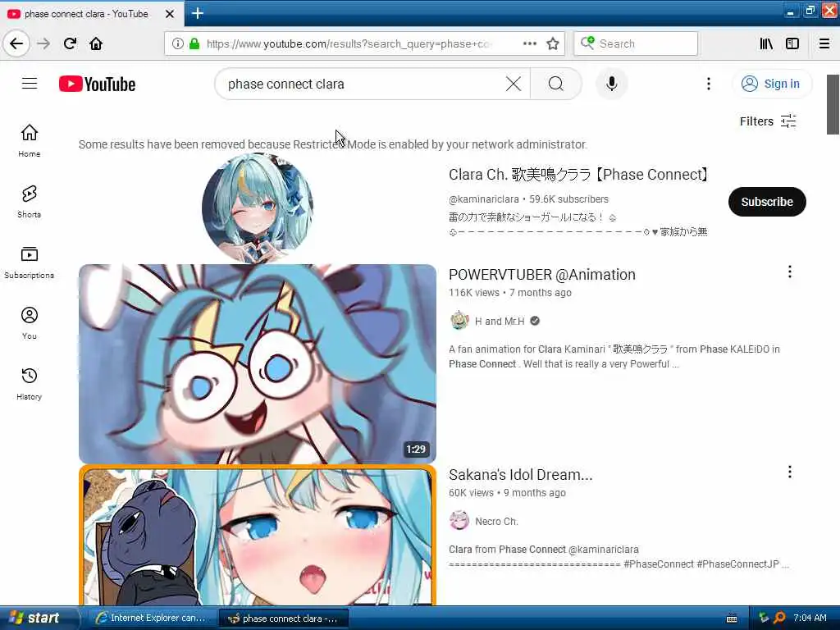Open the browser Library icon

tap(766, 43)
